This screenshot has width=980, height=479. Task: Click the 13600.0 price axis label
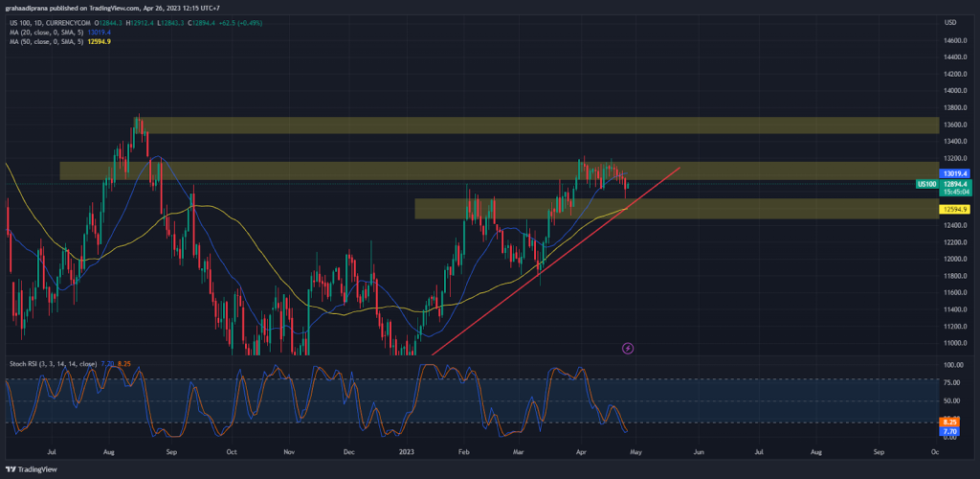coord(956,125)
